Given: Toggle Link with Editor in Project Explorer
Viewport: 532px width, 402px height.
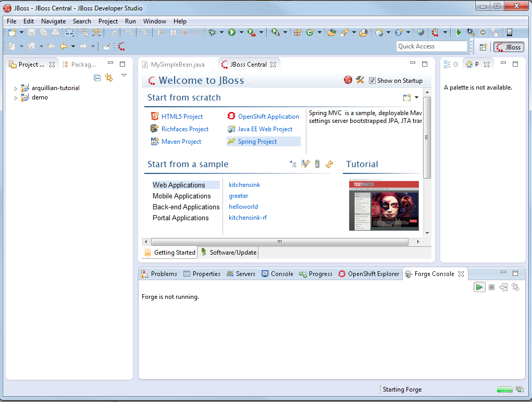Looking at the screenshot, I should pyautogui.click(x=109, y=78).
